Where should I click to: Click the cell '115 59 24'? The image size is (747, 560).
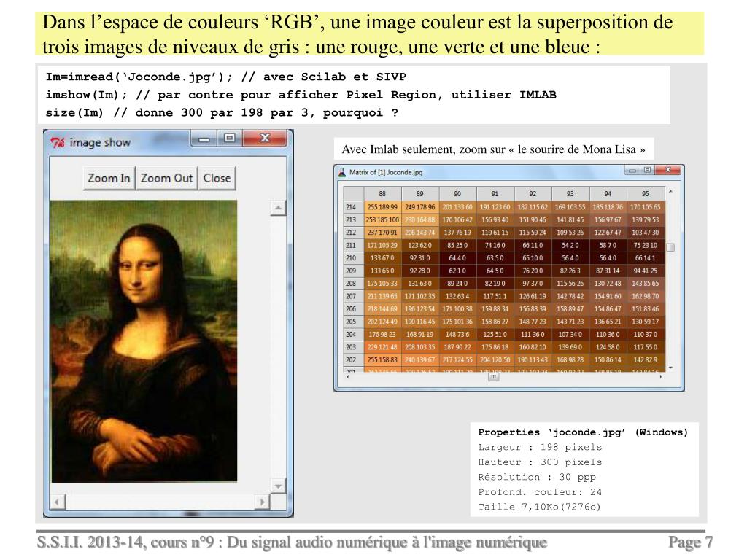[533, 233]
